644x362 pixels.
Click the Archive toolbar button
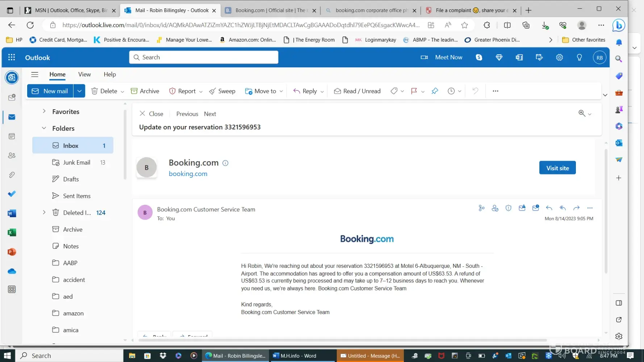(x=145, y=91)
